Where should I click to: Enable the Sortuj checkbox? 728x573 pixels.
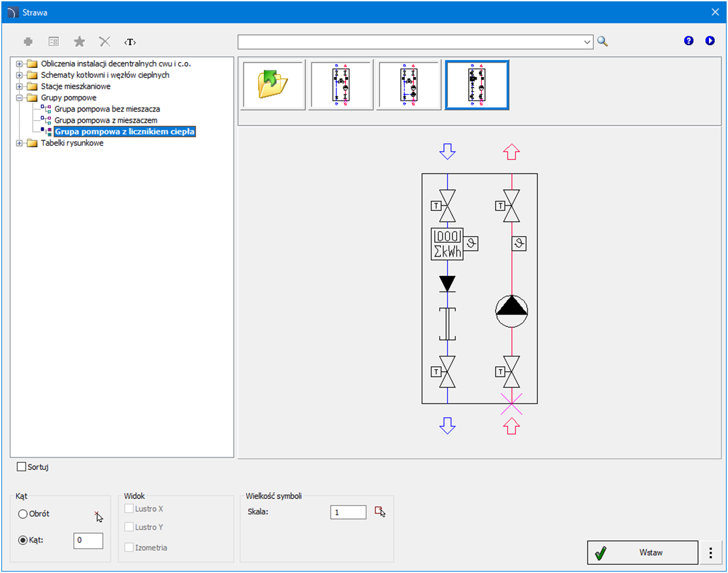click(22, 467)
